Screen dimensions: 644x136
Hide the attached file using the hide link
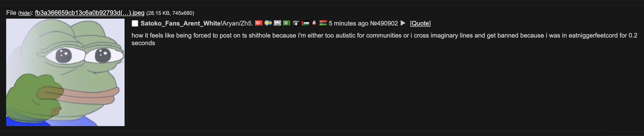[x=24, y=13]
